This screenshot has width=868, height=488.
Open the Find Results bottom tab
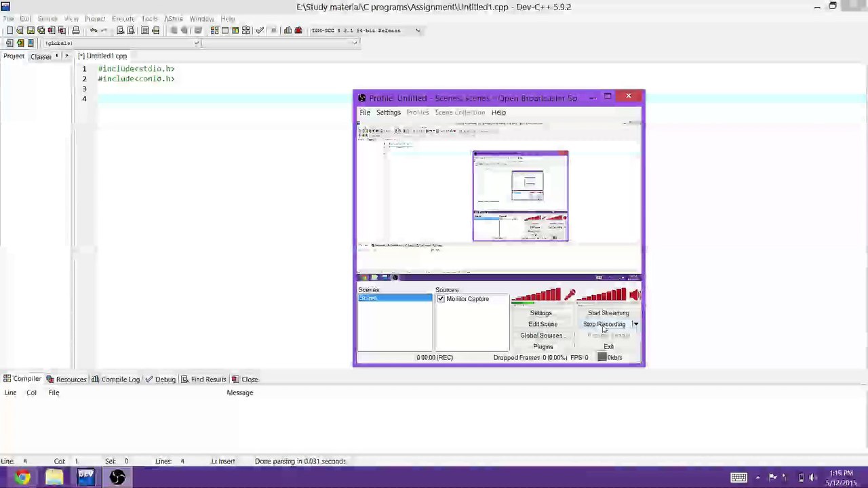pyautogui.click(x=203, y=380)
